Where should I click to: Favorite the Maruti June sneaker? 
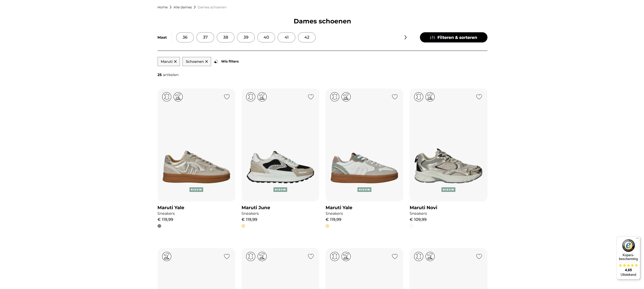tap(311, 97)
